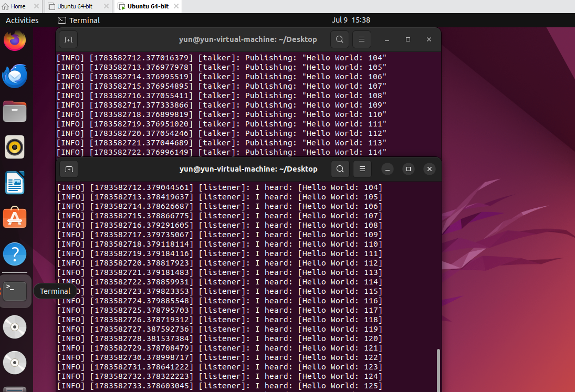Minimize the listener terminal window

[387, 169]
